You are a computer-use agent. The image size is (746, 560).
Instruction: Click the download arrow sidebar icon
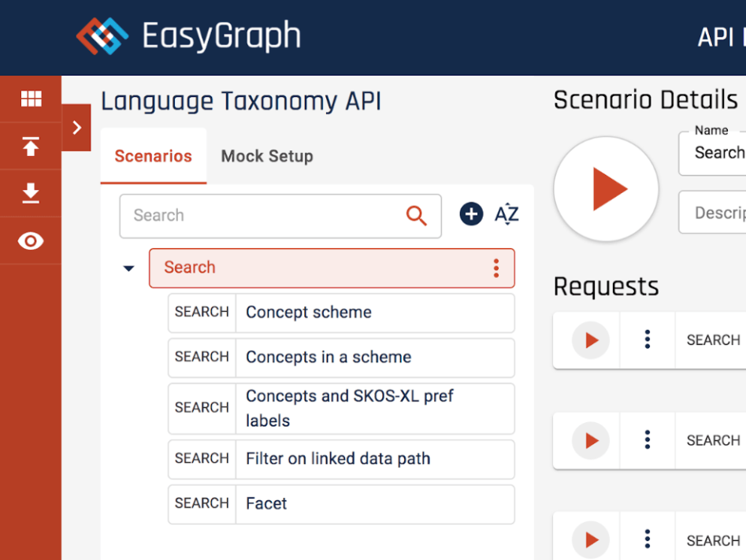click(31, 193)
